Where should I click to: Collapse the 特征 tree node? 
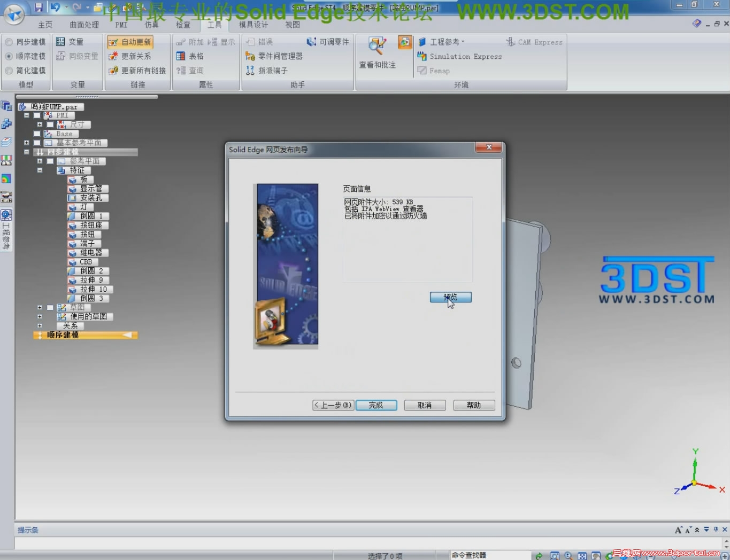point(40,170)
